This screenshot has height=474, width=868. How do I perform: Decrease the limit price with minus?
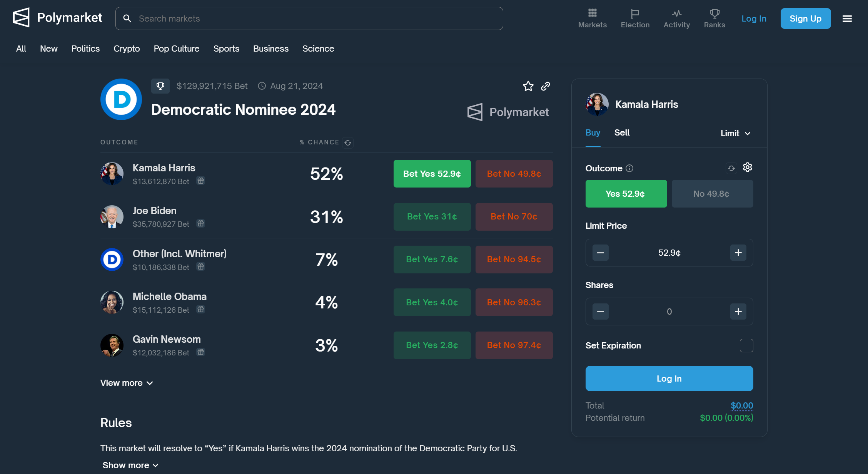click(x=600, y=253)
